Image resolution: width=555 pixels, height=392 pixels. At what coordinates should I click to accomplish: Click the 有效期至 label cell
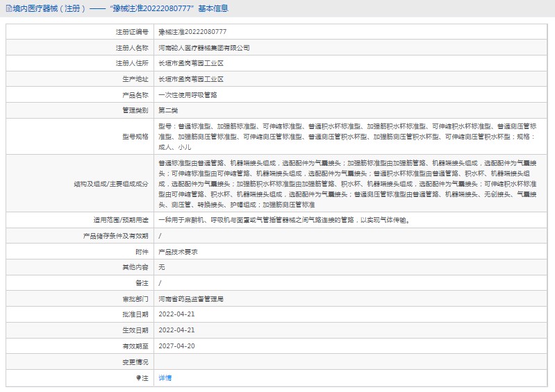pos(80,346)
